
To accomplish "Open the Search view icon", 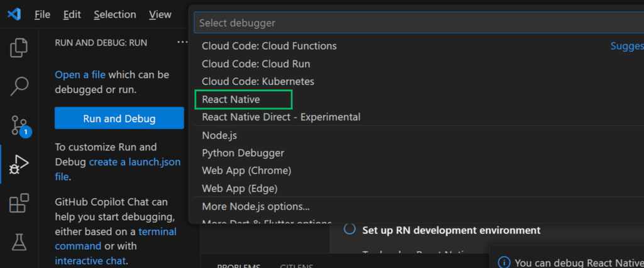I will click(19, 86).
